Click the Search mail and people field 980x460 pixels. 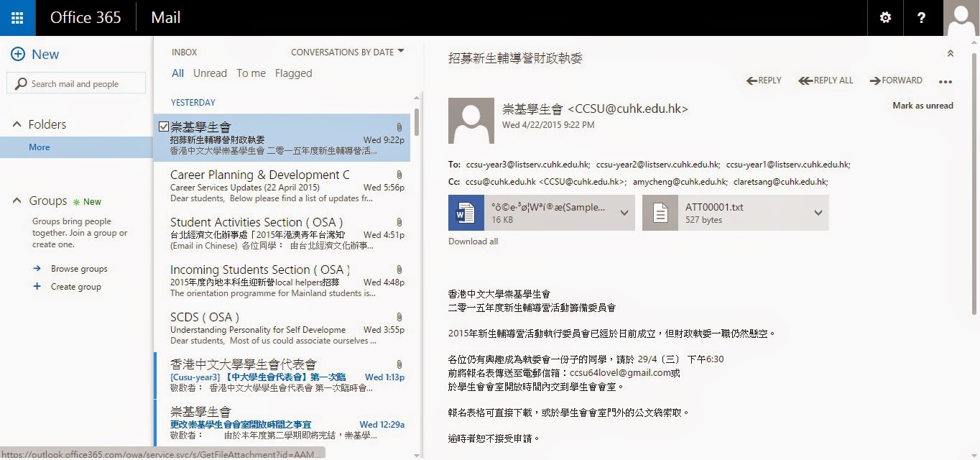[x=75, y=83]
